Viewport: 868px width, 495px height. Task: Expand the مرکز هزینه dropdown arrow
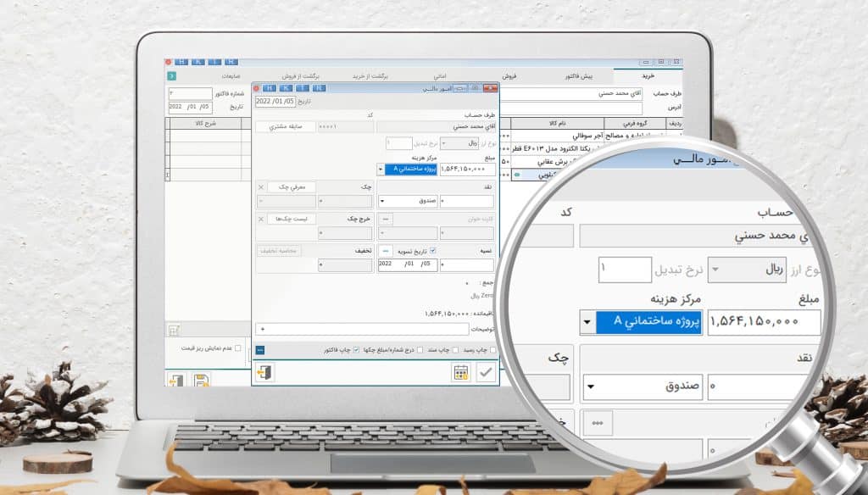click(381, 170)
